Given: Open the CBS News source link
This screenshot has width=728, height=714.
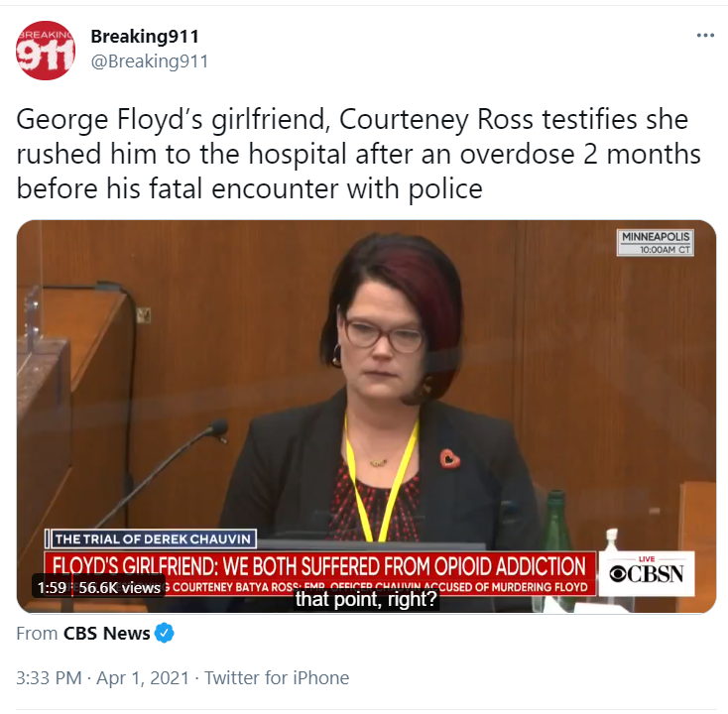Looking at the screenshot, I should click(x=106, y=634).
